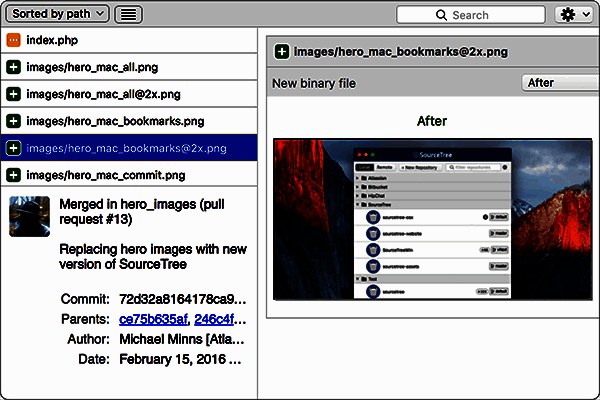This screenshot has height=400, width=600.
Task: Open parent commit ce75b635af link
Action: (x=153, y=319)
